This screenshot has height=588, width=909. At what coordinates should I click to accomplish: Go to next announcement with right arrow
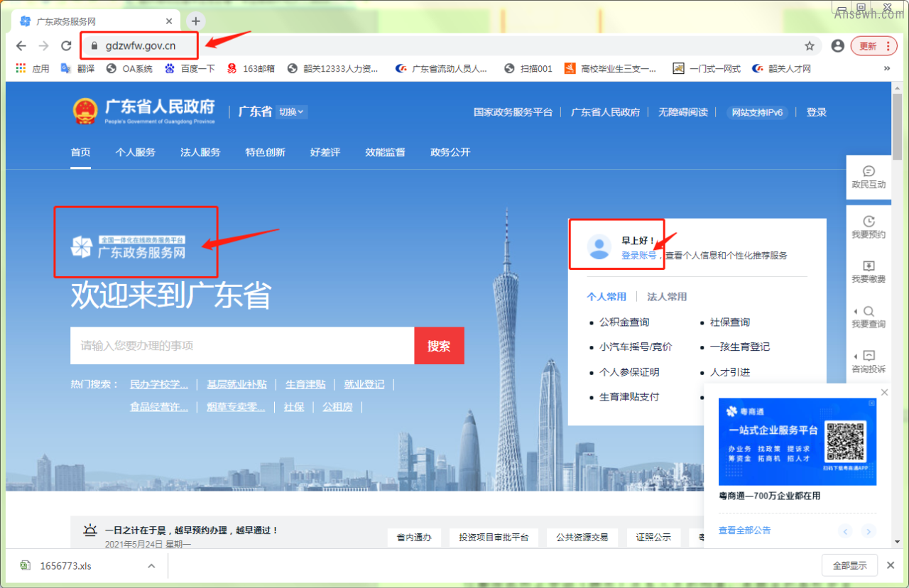pyautogui.click(x=869, y=531)
